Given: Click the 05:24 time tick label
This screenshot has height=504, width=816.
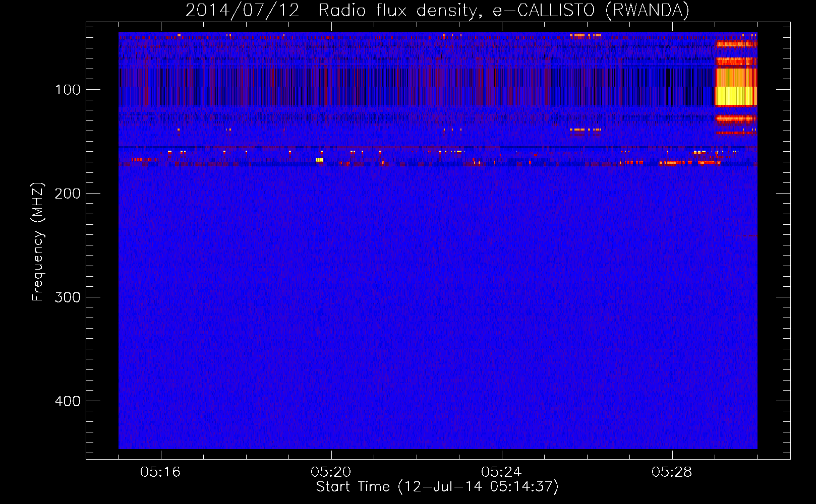Looking at the screenshot, I should pyautogui.click(x=501, y=472).
